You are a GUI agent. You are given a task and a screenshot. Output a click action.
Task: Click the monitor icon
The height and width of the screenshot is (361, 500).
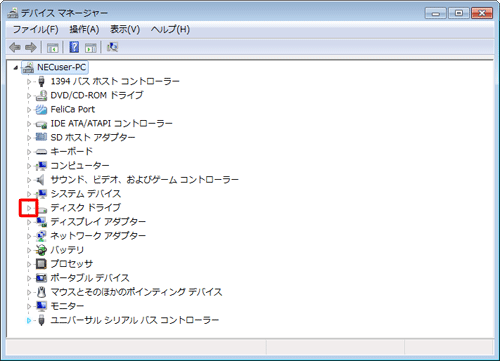click(x=41, y=306)
